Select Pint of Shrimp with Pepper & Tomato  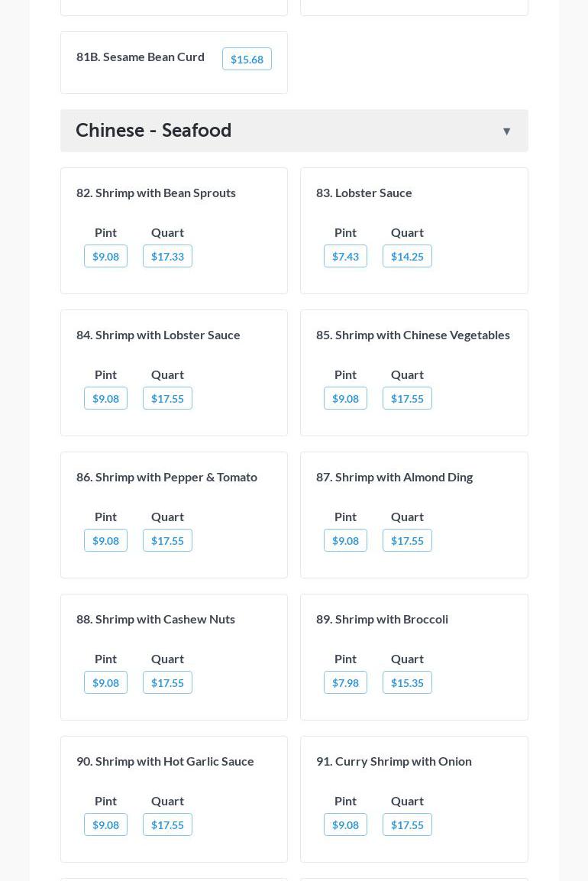click(105, 541)
